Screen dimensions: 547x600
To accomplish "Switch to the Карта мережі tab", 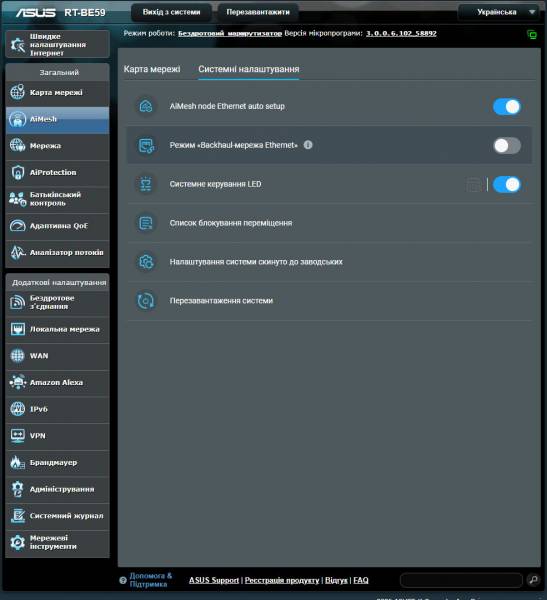I will (152, 69).
